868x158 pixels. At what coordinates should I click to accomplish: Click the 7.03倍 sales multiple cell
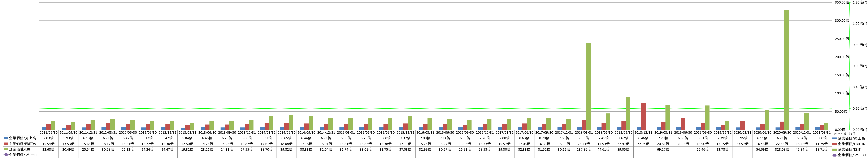click(48, 138)
